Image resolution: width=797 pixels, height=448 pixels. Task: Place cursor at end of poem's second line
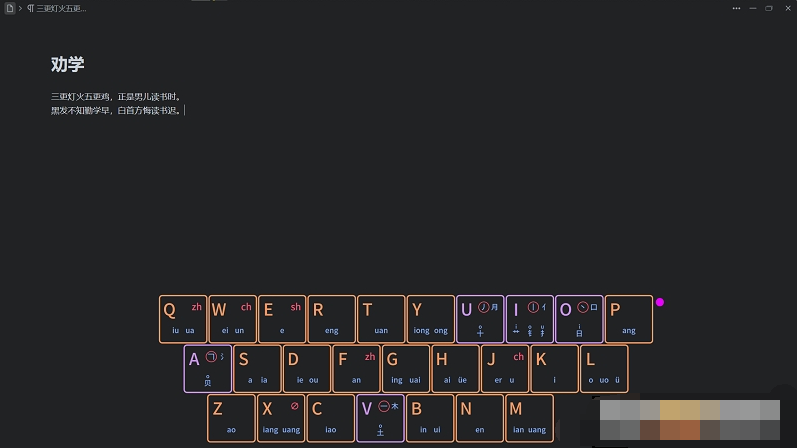184,110
